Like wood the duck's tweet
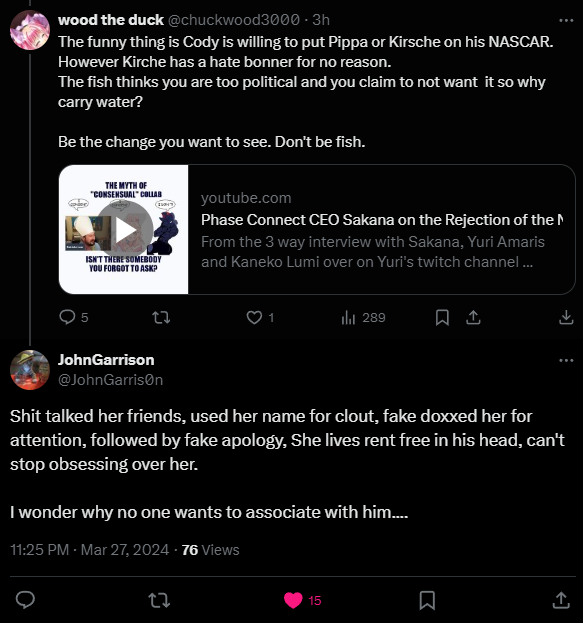Viewport: 583px width, 623px height. 260,317
